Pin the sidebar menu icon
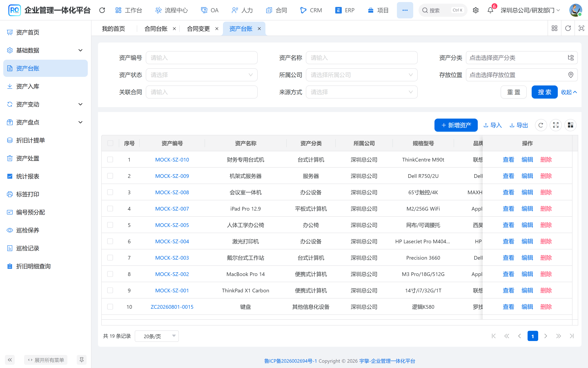This screenshot has height=368, width=588. point(82,360)
